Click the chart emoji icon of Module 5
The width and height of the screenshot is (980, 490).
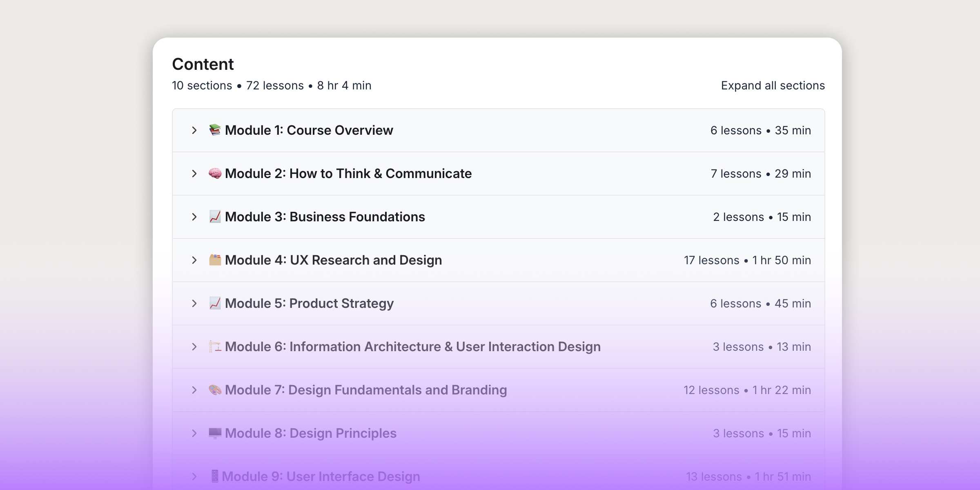coord(215,303)
